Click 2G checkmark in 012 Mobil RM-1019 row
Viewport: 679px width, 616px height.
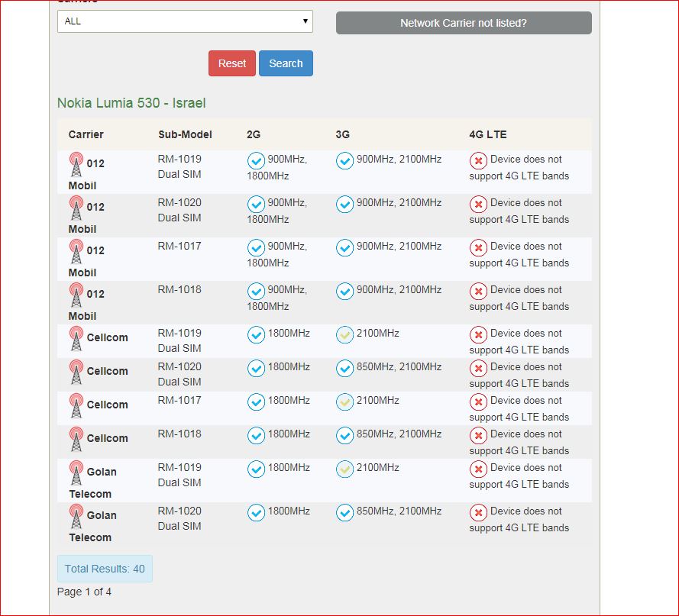256,161
